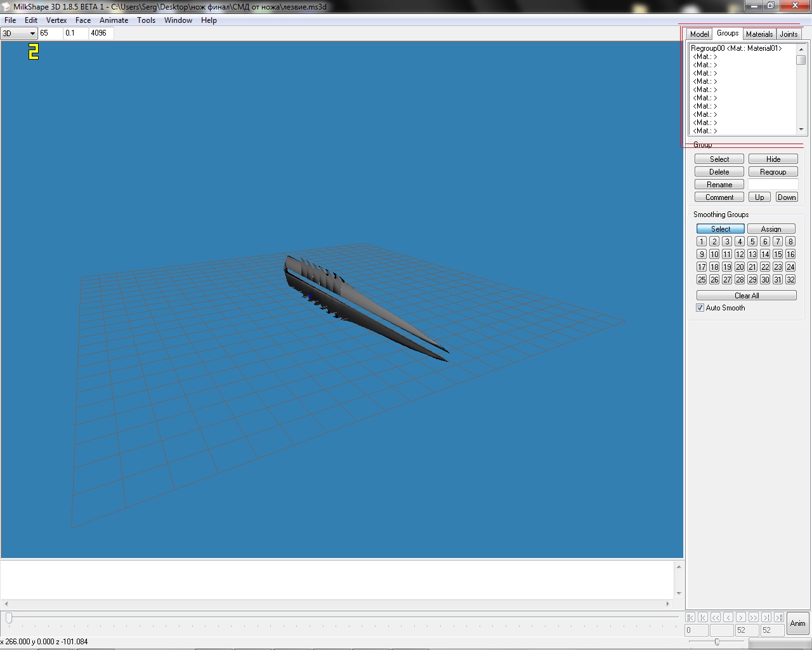Click the Clear All button
The image size is (812, 650).
(x=746, y=296)
